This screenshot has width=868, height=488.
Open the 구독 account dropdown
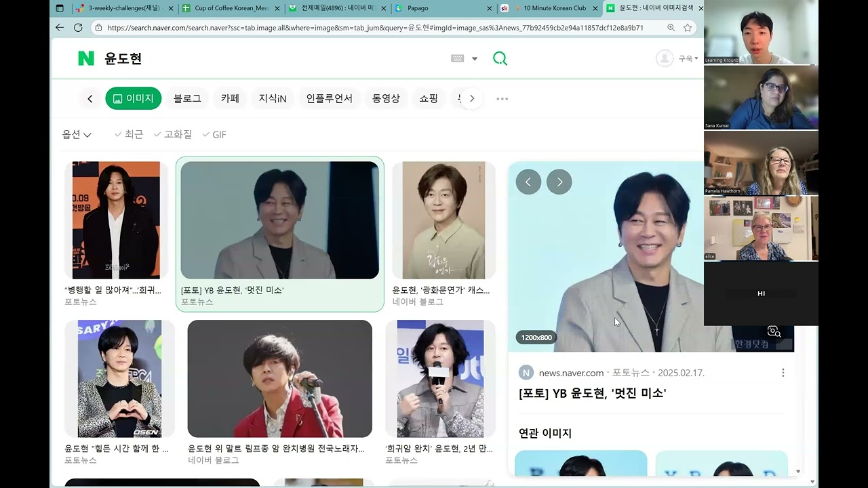(688, 59)
